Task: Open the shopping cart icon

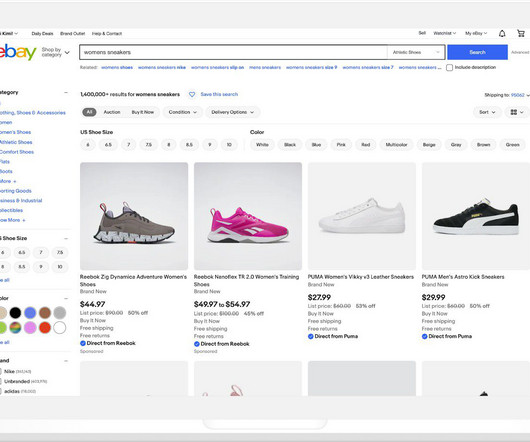Action: 521,33
